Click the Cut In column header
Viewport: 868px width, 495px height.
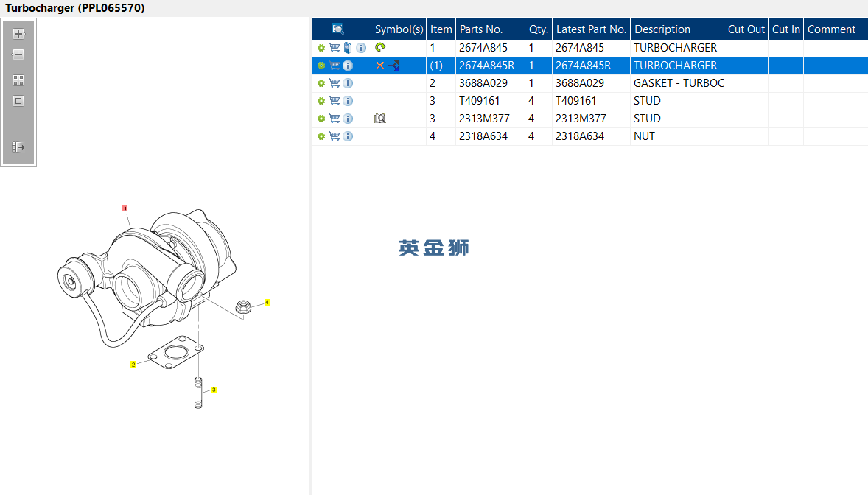[x=786, y=29]
